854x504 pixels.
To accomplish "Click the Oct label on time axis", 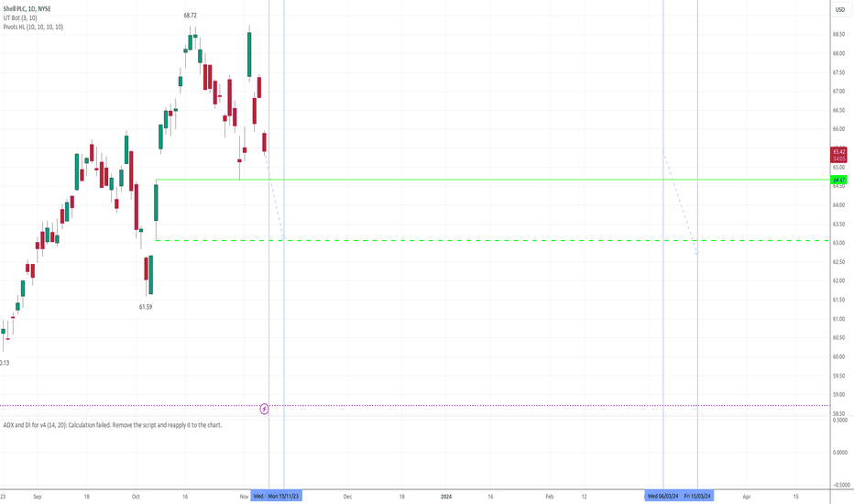I will point(136,497).
